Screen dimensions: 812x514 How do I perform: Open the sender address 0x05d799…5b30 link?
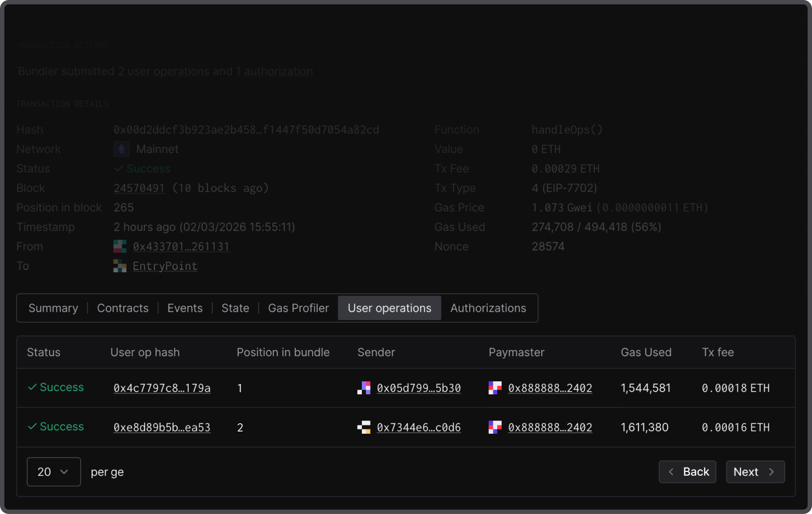[x=419, y=388]
